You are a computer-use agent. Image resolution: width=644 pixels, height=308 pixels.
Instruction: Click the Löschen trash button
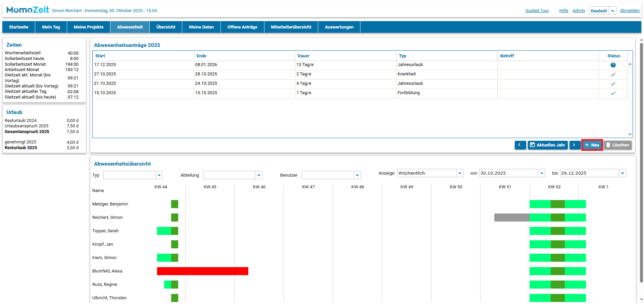coord(617,145)
